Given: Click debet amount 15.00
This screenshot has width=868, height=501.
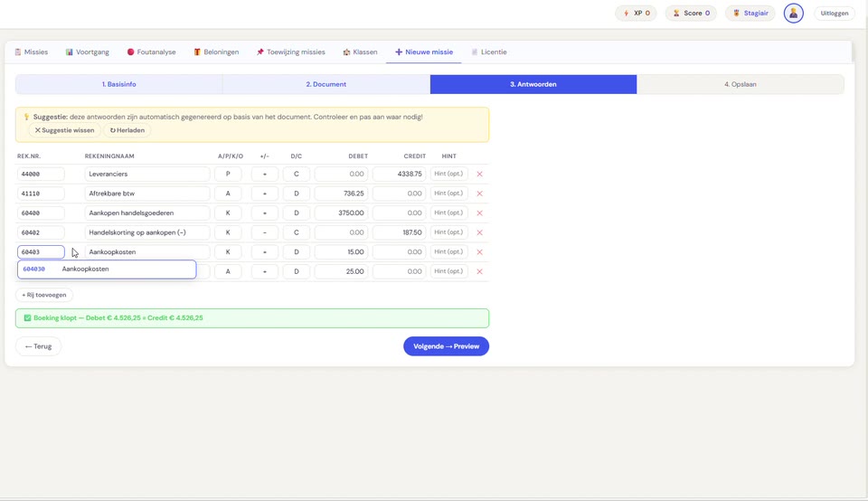Looking at the screenshot, I should point(341,252).
